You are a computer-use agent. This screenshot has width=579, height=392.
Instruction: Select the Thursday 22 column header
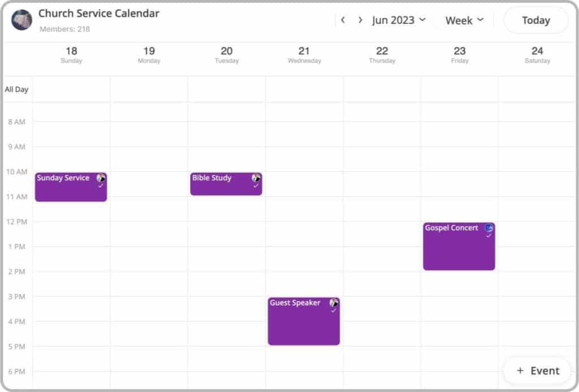click(x=382, y=55)
